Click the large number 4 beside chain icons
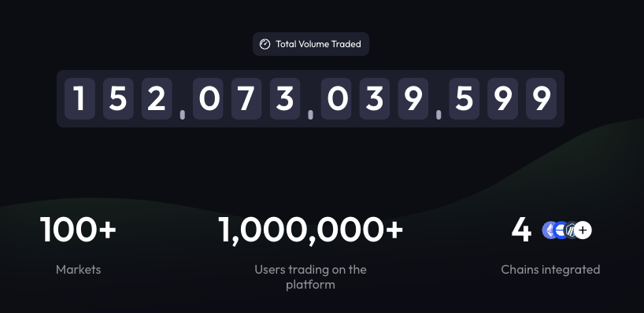The height and width of the screenshot is (313, 644). [521, 230]
